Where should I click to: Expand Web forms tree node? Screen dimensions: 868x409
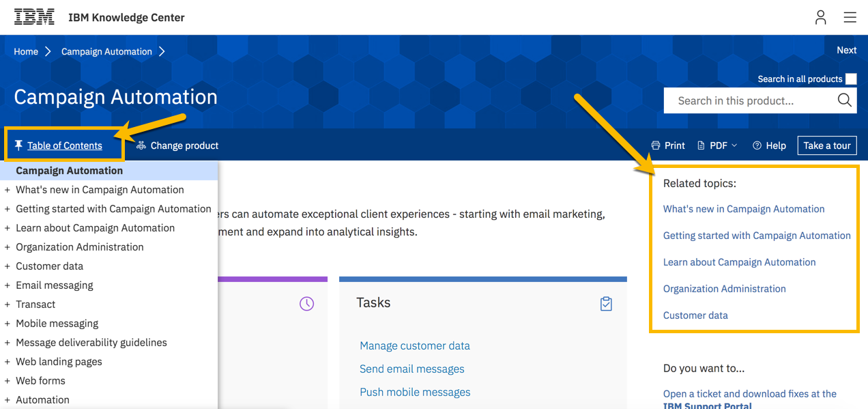(7, 381)
